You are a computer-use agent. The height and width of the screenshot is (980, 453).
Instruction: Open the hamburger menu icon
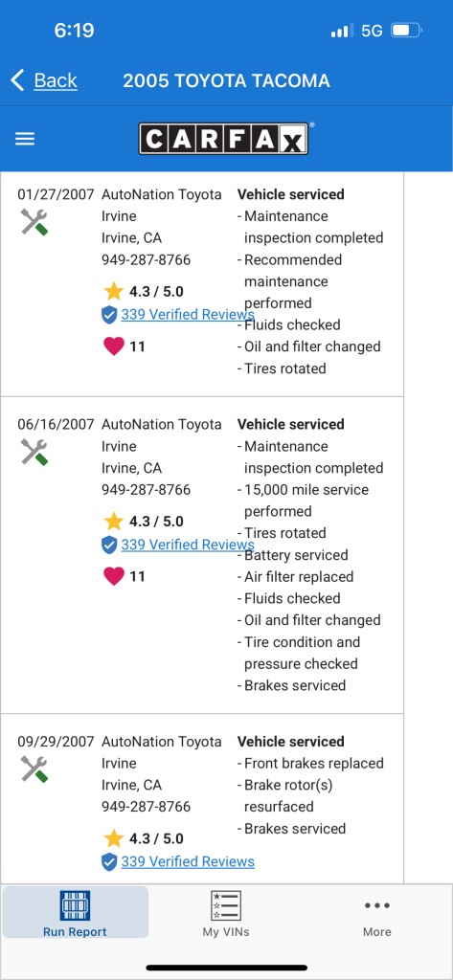25,139
